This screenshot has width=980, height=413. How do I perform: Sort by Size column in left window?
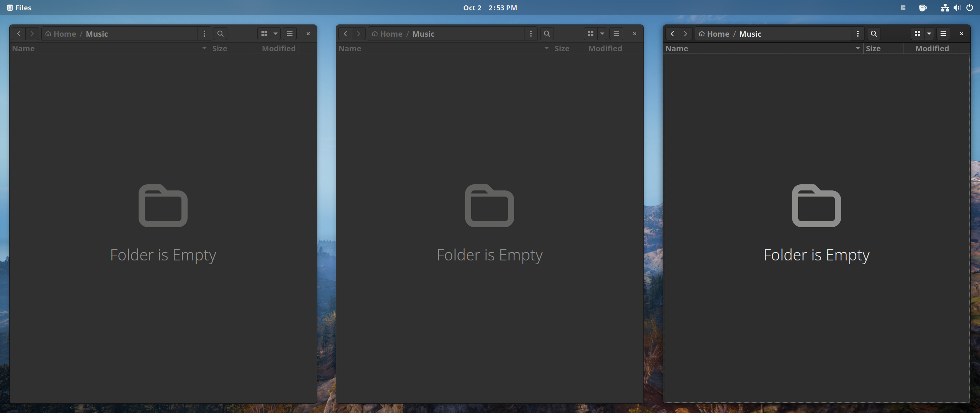pos(230,49)
